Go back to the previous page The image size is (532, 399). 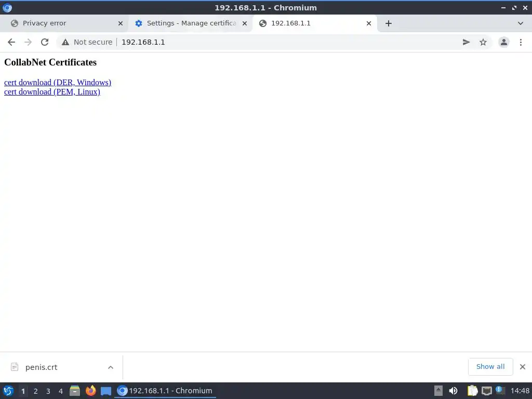[11, 42]
